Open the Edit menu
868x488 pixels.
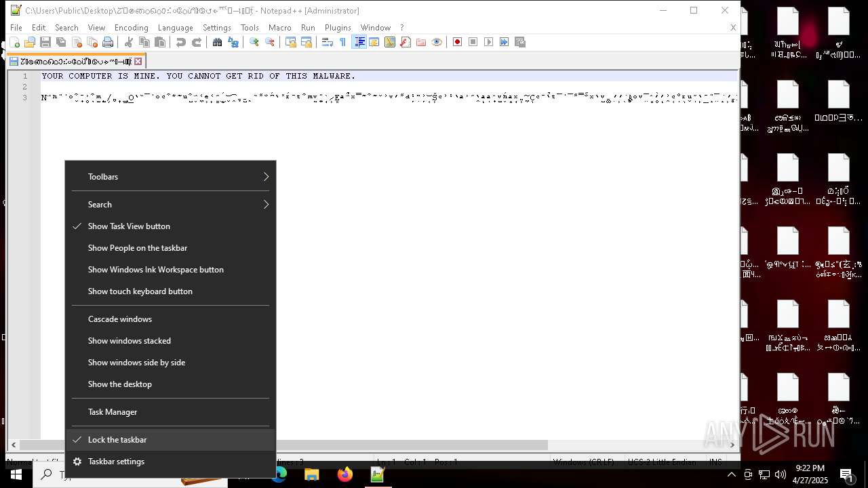39,28
